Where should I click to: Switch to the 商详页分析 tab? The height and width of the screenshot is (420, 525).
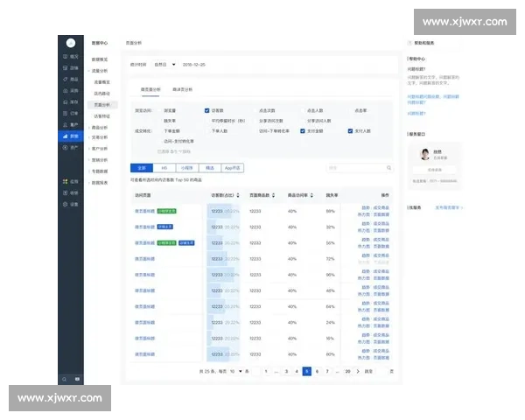click(184, 89)
